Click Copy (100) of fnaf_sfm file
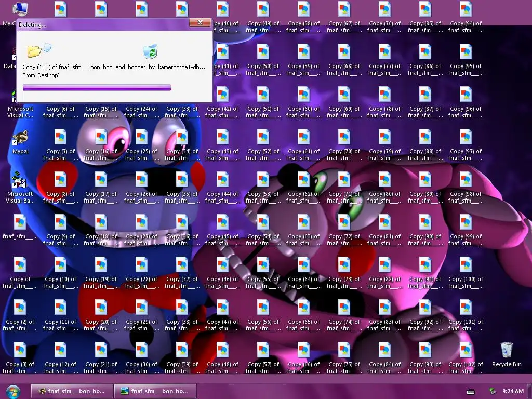The height and width of the screenshot is (399, 532). (465, 273)
